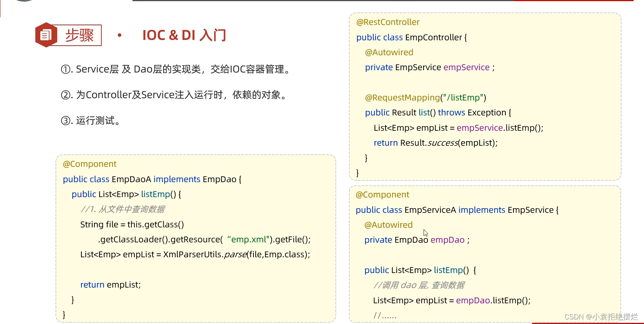644x324 pixels.
Task: Click @Autowired in EmpController
Action: coord(389,53)
